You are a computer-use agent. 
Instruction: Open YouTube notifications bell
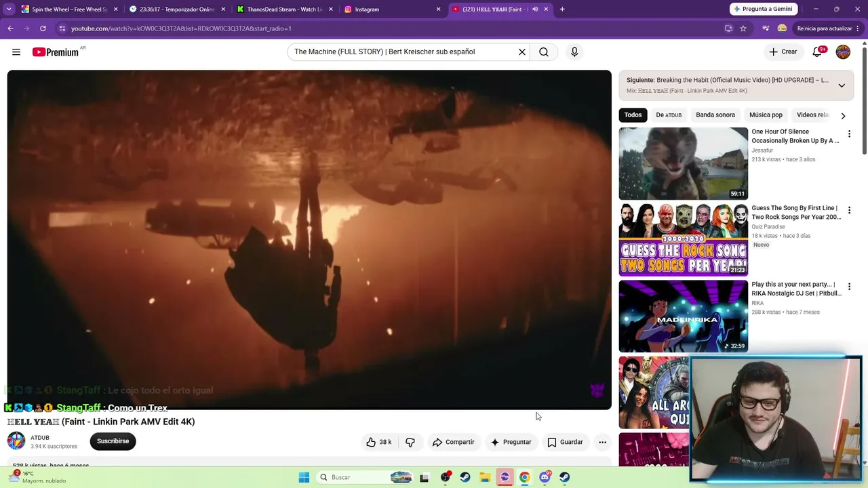(x=818, y=52)
